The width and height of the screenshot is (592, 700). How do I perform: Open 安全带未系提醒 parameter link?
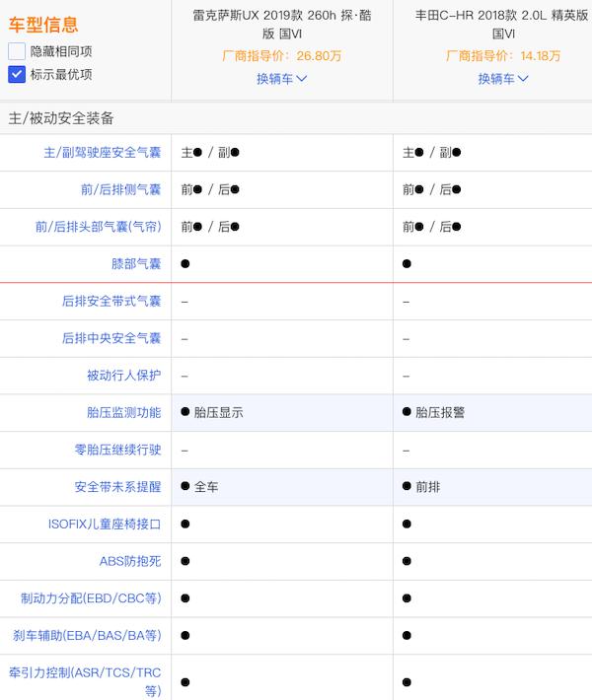click(x=117, y=487)
